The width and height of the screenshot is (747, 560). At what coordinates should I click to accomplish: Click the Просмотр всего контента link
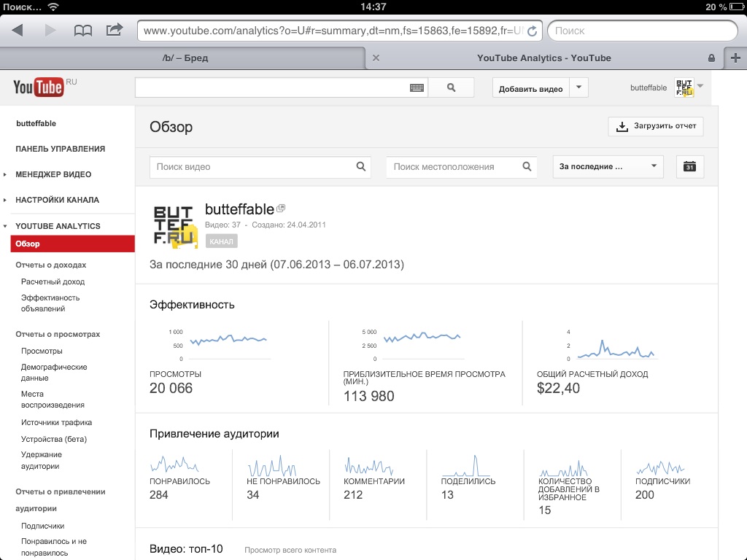pos(290,550)
